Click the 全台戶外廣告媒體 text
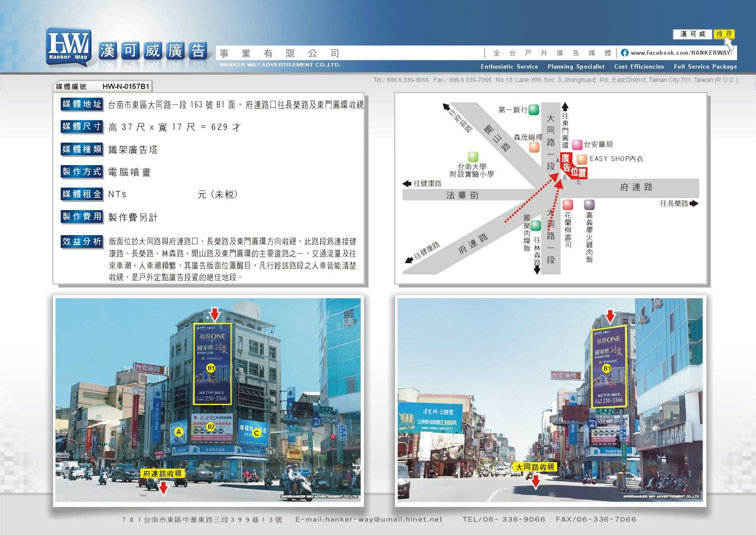 click(x=552, y=53)
